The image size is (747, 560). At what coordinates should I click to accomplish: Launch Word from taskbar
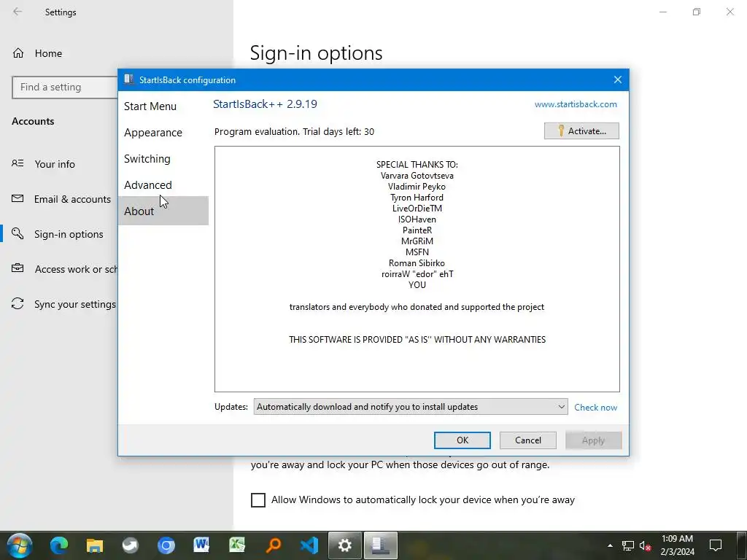point(201,545)
